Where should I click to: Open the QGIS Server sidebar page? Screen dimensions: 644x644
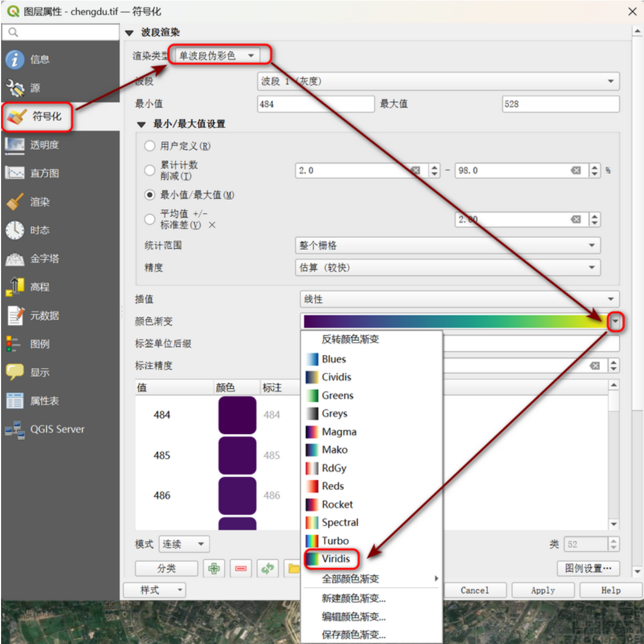(x=60, y=429)
